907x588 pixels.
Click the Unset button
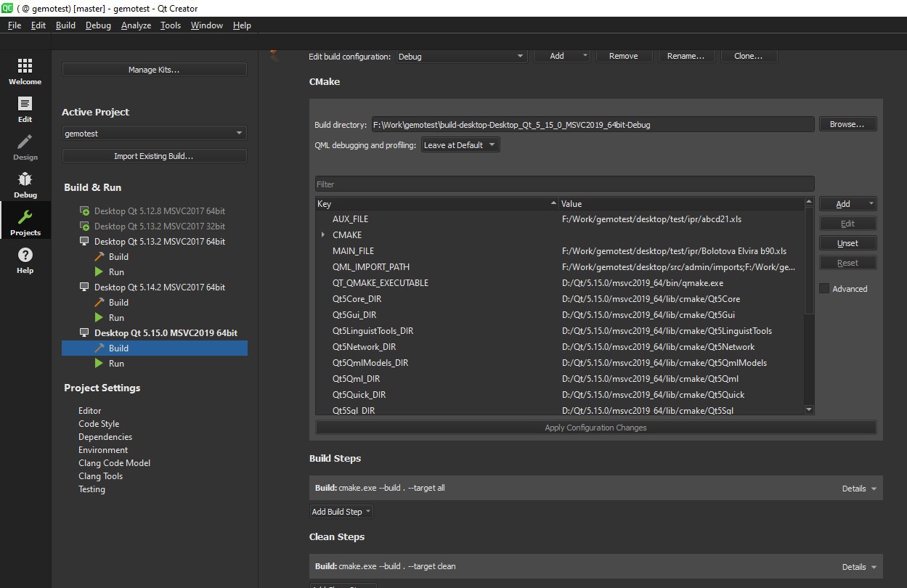pos(847,243)
